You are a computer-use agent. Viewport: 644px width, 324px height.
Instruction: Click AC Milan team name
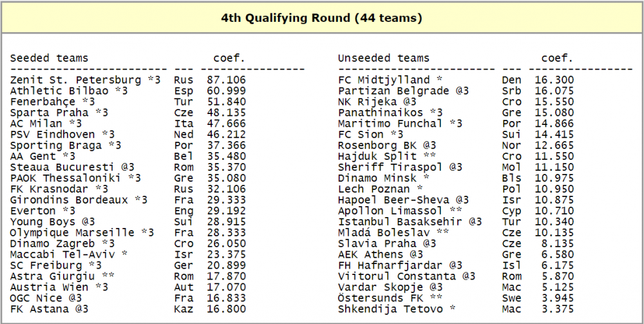[x=36, y=124]
